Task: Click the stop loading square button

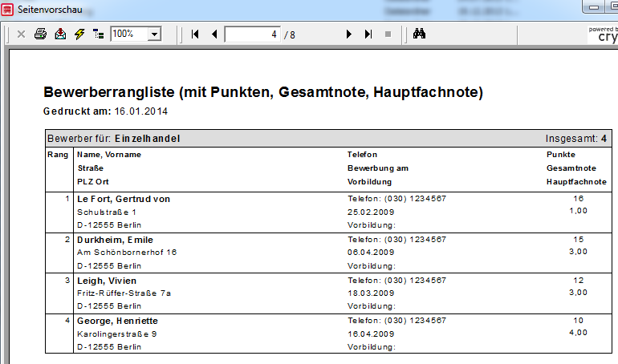Action: [x=388, y=34]
